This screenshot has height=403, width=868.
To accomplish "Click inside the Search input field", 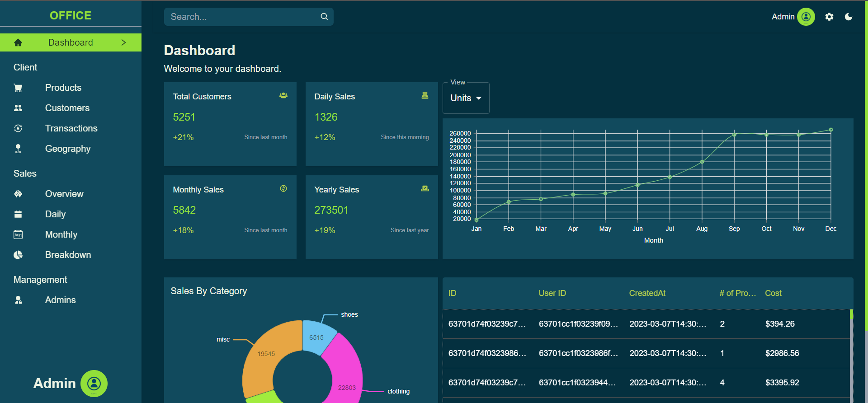I will pyautogui.click(x=242, y=17).
